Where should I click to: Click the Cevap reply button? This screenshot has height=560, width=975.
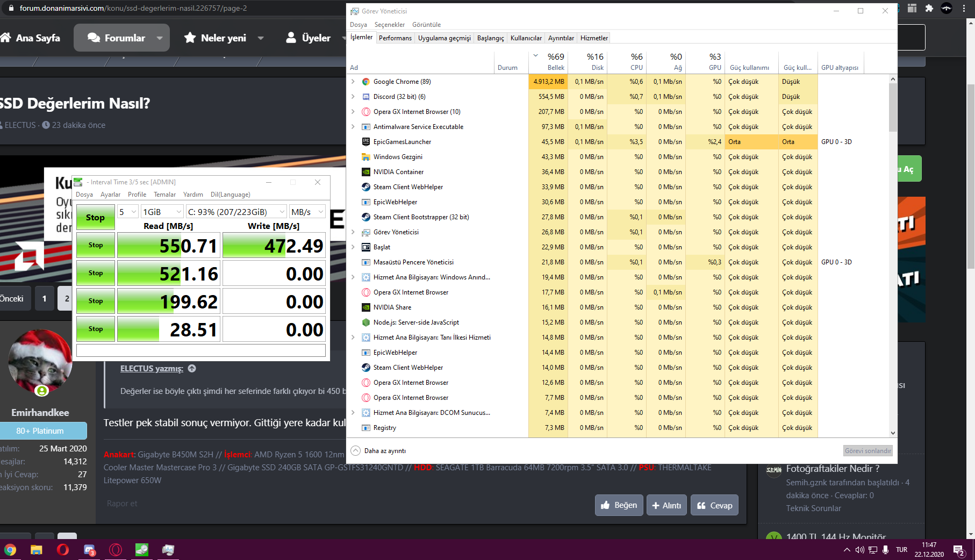pos(714,505)
